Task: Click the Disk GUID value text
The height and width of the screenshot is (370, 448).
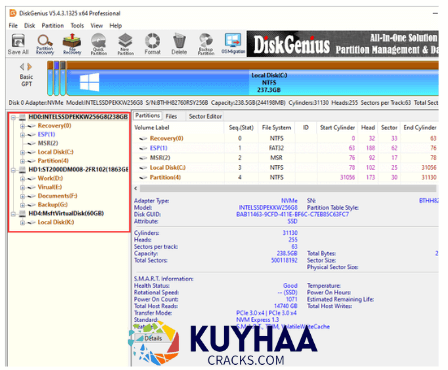Action: 292,214
